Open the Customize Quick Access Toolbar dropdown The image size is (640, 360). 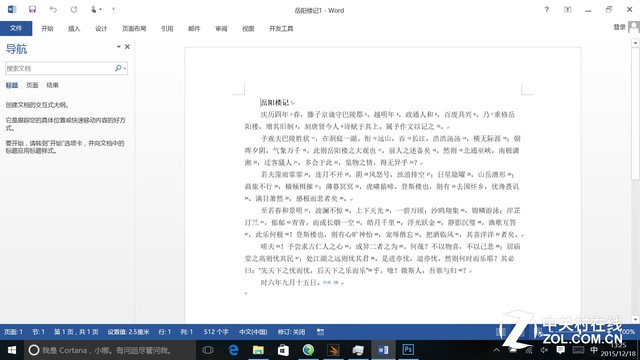pos(113,9)
